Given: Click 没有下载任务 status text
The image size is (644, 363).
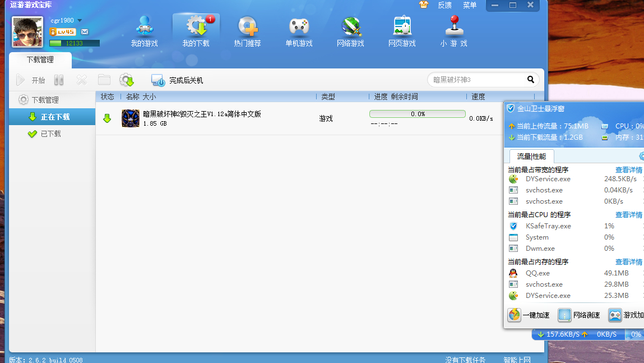Looking at the screenshot, I should coord(465,360).
